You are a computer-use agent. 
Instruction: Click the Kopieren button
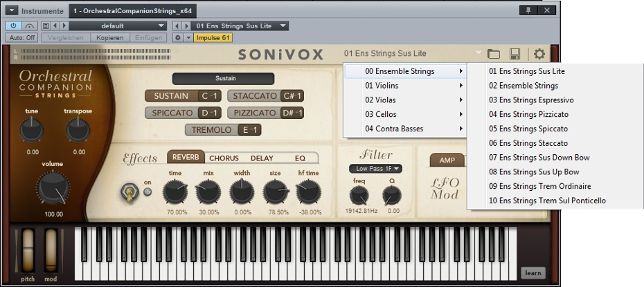point(109,38)
